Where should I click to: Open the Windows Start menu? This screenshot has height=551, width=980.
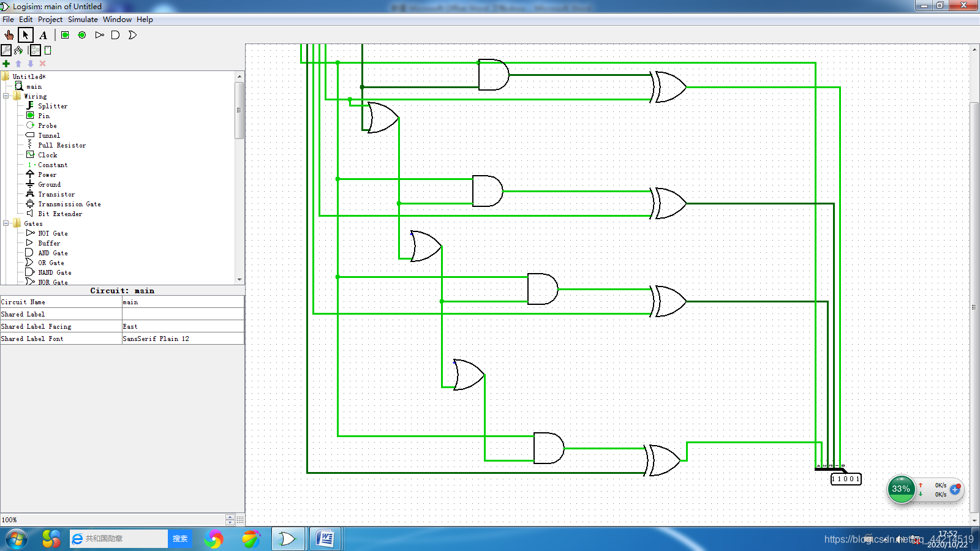pos(17,539)
